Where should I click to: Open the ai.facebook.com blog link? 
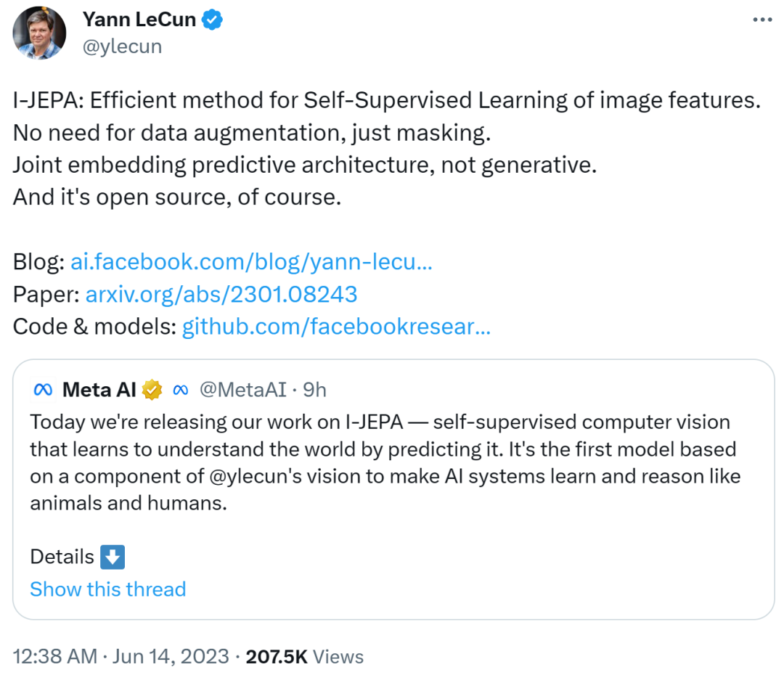click(250, 261)
